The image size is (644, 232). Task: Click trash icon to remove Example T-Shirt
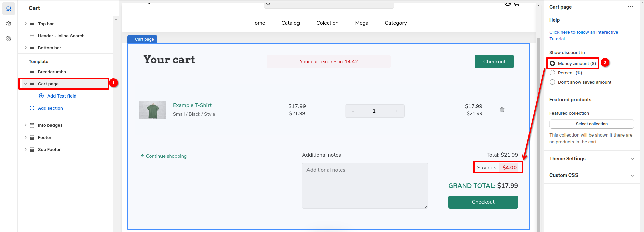[x=502, y=110]
